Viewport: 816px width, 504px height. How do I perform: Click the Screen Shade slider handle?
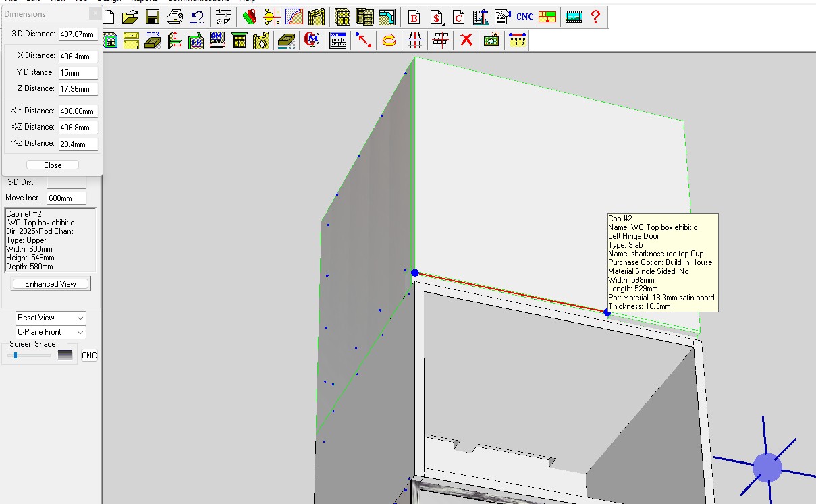[16, 356]
